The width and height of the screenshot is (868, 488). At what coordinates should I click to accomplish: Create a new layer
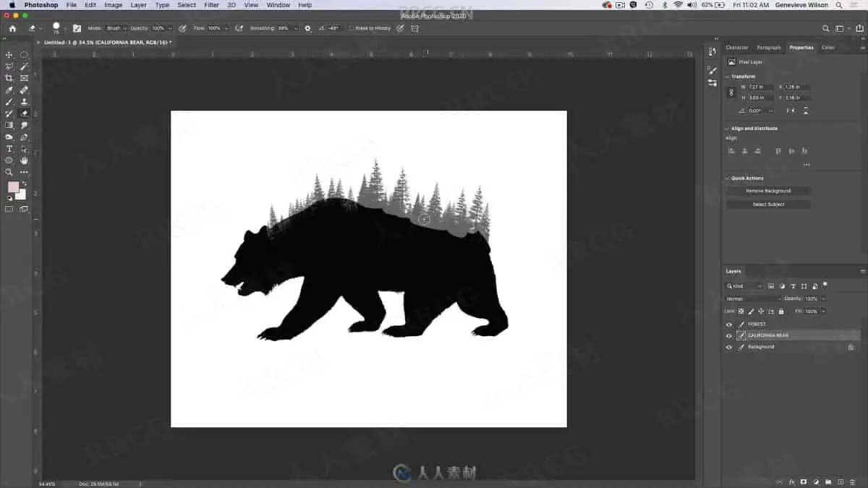point(840,481)
